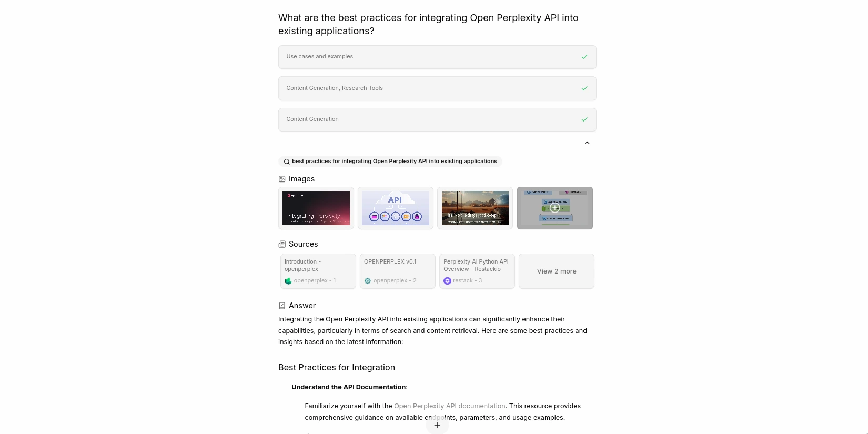The image size is (868, 434).
Task: Click the checkmark on Use cases and examples
Action: [x=584, y=57]
